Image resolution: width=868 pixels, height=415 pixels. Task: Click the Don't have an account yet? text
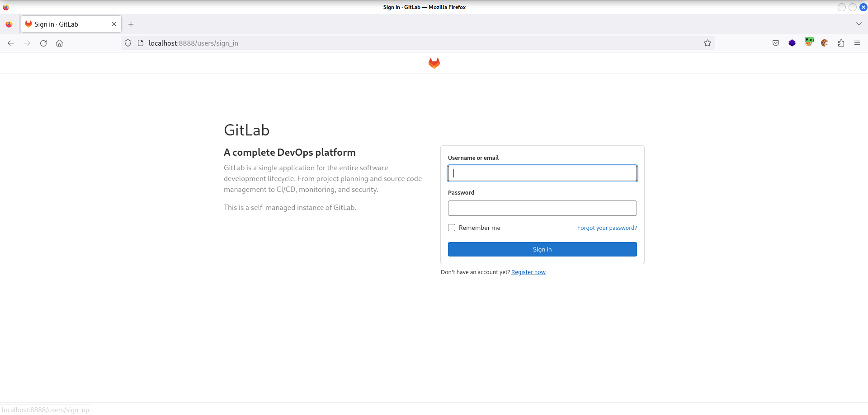coord(475,272)
